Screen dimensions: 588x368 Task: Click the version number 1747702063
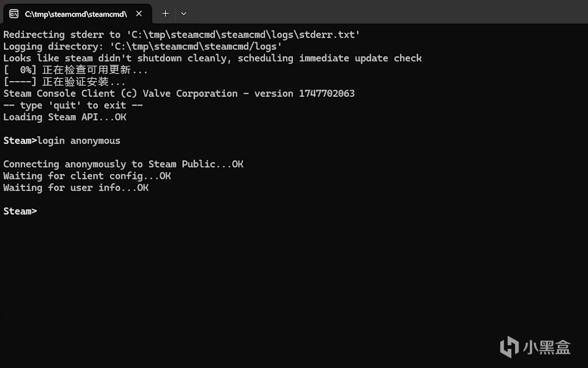click(327, 94)
